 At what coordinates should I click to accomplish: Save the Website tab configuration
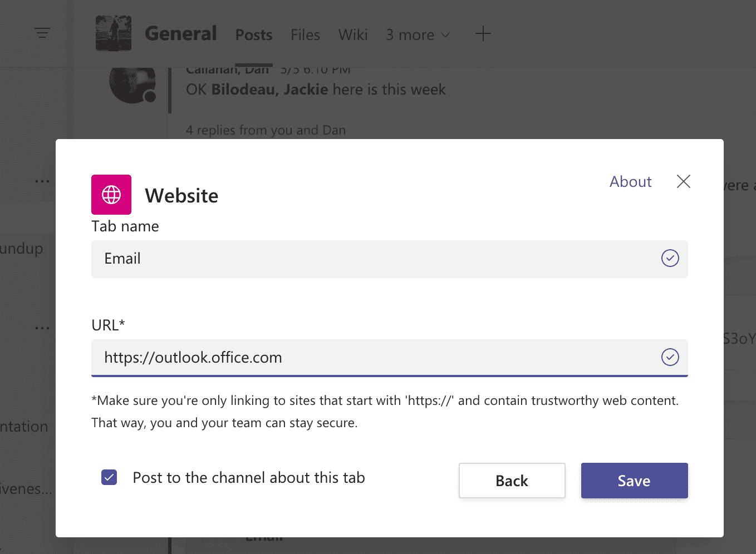tap(634, 480)
